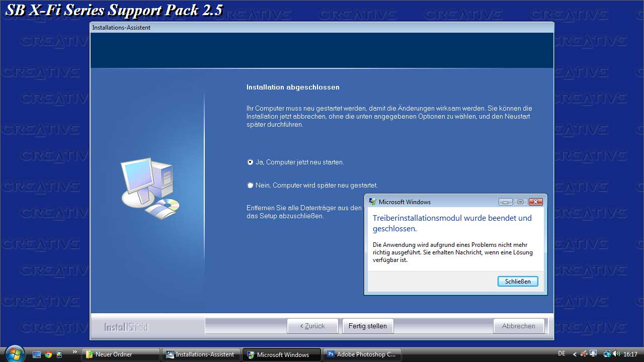Click the Zurück button
Viewport: 644px width, 362px height.
[x=312, y=326]
